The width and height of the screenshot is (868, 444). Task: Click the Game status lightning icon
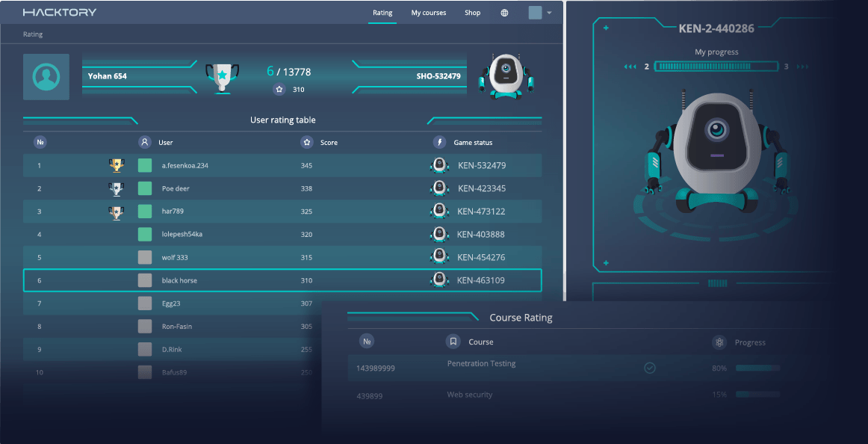439,142
